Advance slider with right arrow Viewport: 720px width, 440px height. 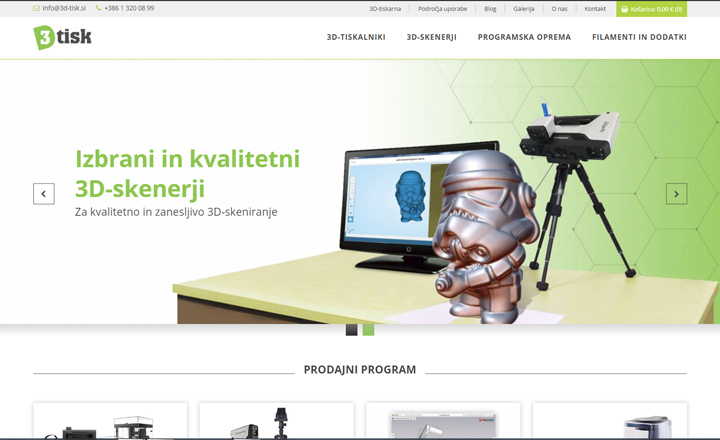(676, 194)
